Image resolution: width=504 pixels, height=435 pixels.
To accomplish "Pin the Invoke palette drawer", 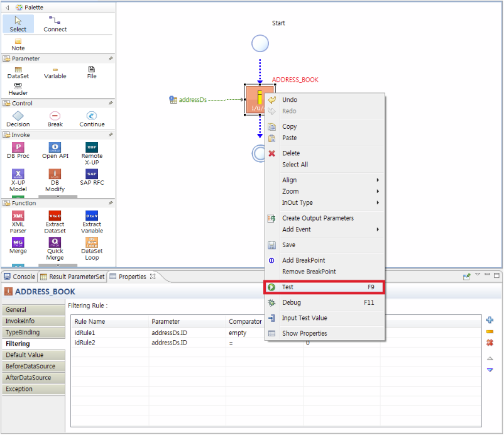I will point(111,135).
